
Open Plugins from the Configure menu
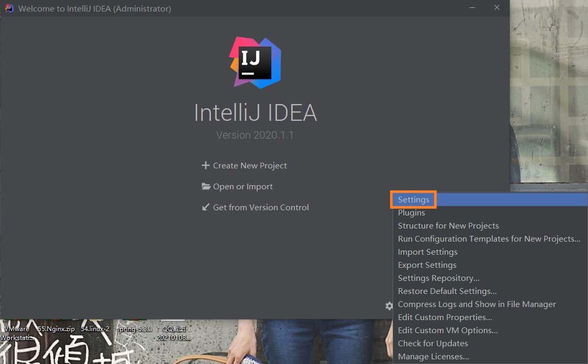pyautogui.click(x=490, y=213)
